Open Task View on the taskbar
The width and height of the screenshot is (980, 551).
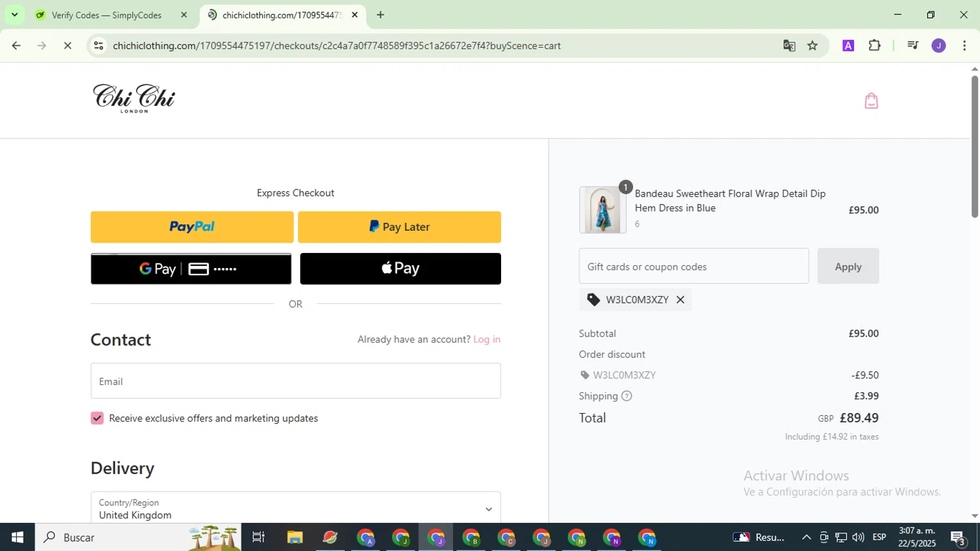pos(259,537)
